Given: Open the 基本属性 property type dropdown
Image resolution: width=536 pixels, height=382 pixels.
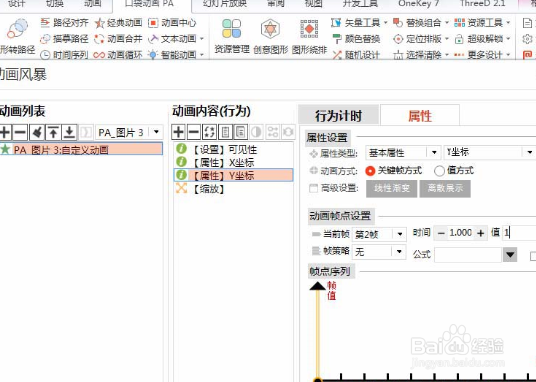Looking at the screenshot, I should [x=434, y=153].
